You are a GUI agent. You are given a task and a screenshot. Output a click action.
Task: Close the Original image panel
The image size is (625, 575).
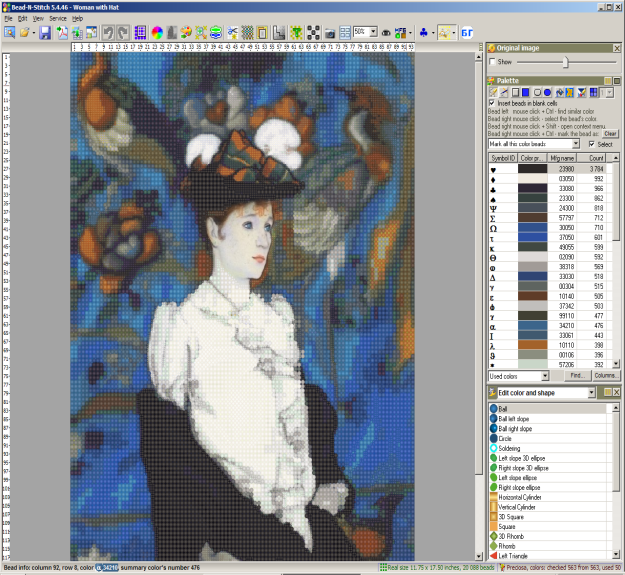coord(617,48)
